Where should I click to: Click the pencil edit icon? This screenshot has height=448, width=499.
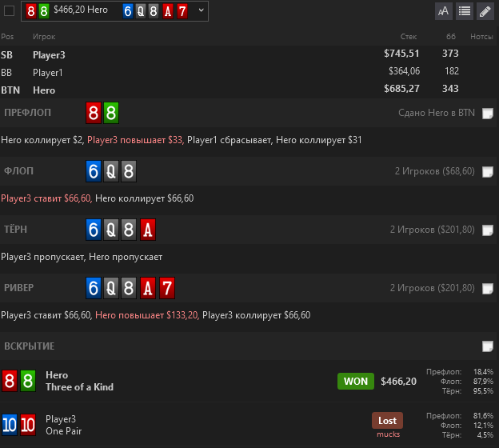point(485,11)
